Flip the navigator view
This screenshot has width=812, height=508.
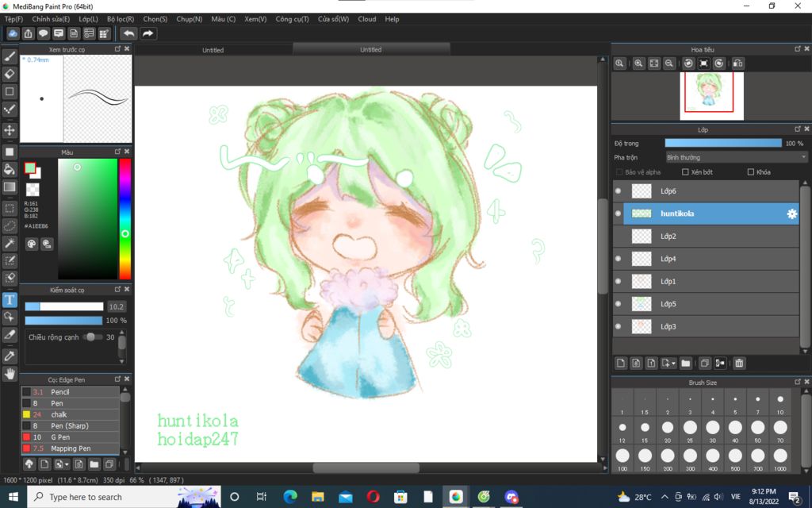pos(738,63)
